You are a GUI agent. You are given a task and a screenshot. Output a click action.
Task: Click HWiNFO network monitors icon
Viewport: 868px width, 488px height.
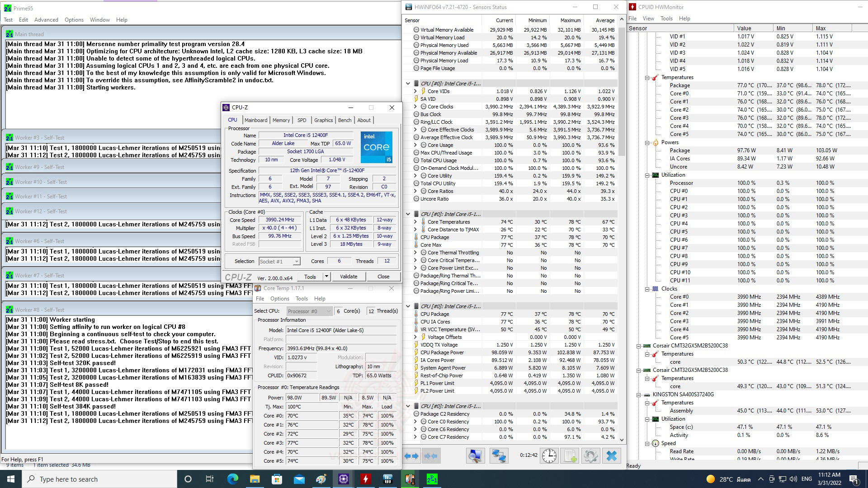[x=499, y=456]
